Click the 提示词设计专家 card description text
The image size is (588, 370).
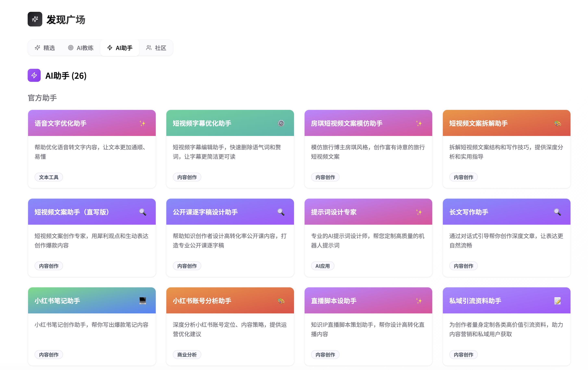368,241
